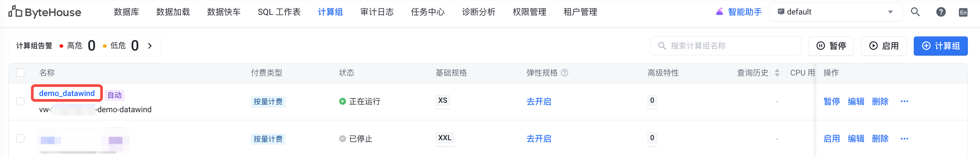980x157 pixels.
Task: Open the 智能助手 AI assistant
Action: [739, 12]
